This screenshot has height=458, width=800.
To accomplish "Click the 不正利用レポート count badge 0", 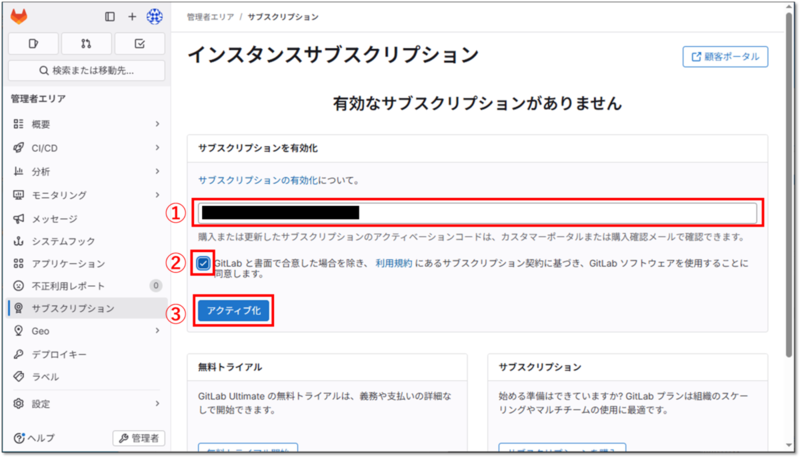I will point(156,286).
